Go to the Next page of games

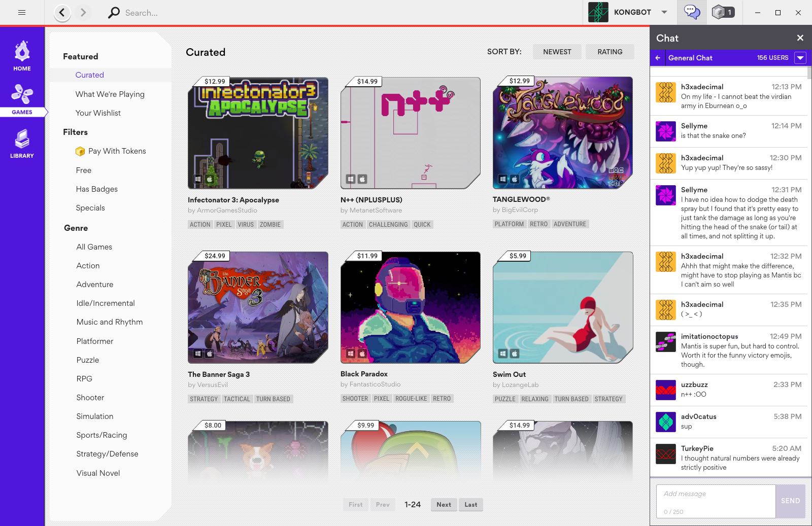(x=444, y=505)
